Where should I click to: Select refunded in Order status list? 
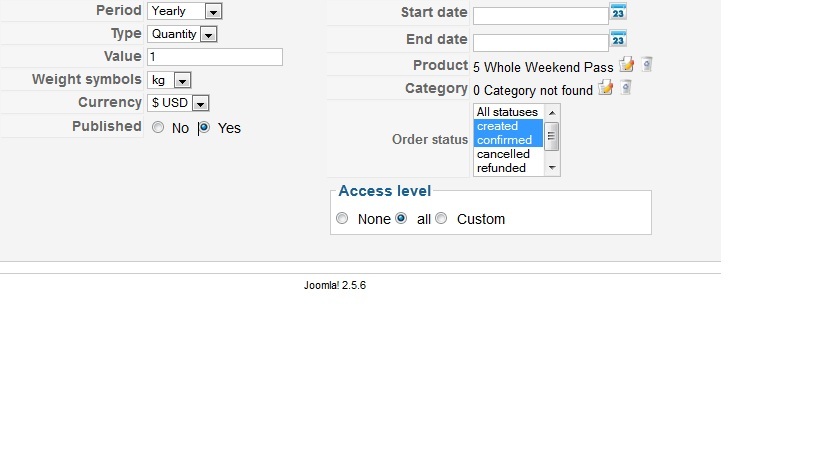click(508, 168)
